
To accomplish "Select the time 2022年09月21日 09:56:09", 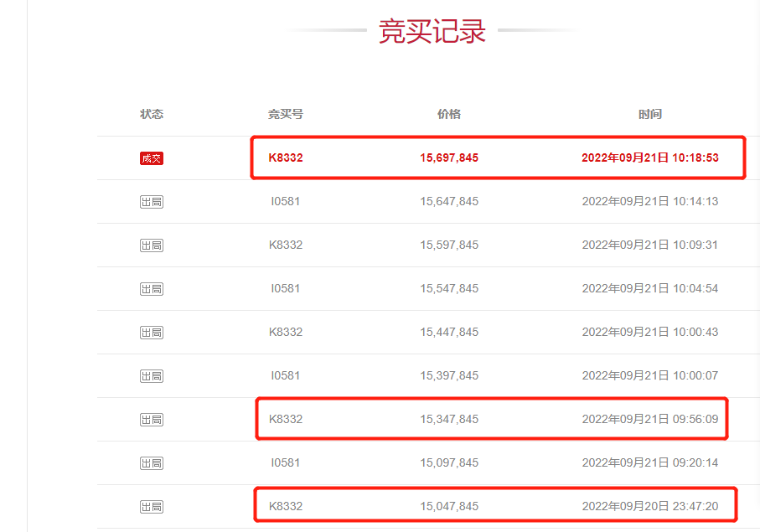I will click(650, 420).
